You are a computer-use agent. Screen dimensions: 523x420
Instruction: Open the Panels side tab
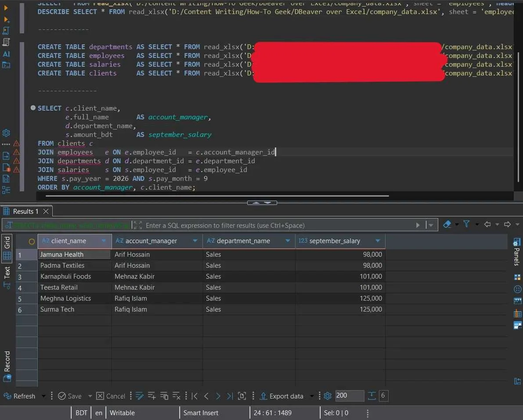517,252
